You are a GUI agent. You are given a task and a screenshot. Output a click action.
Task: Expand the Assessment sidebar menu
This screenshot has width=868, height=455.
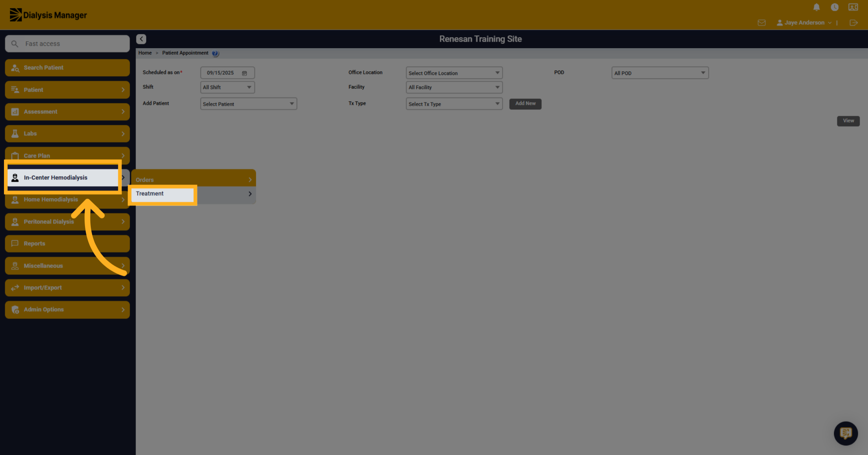pyautogui.click(x=67, y=111)
